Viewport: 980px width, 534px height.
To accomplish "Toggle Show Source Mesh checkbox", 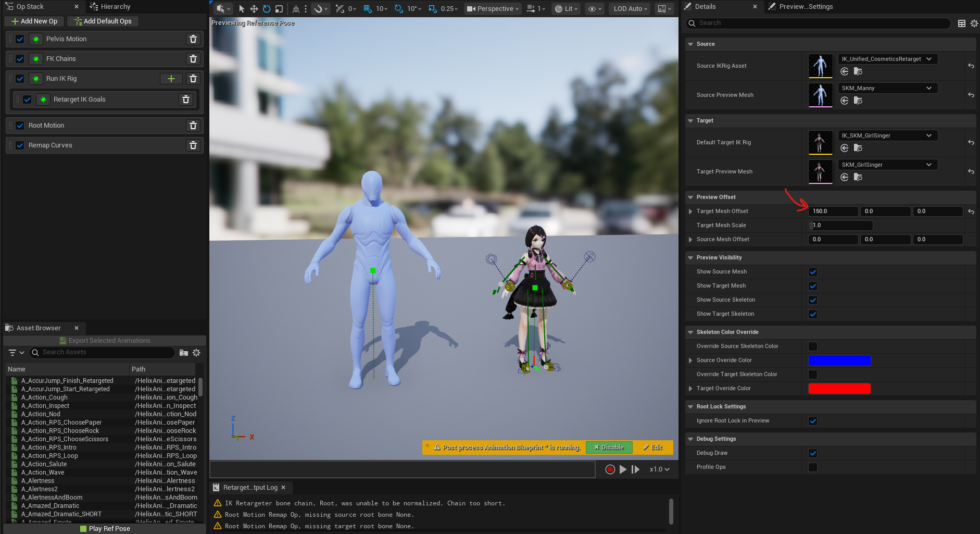I will (813, 272).
